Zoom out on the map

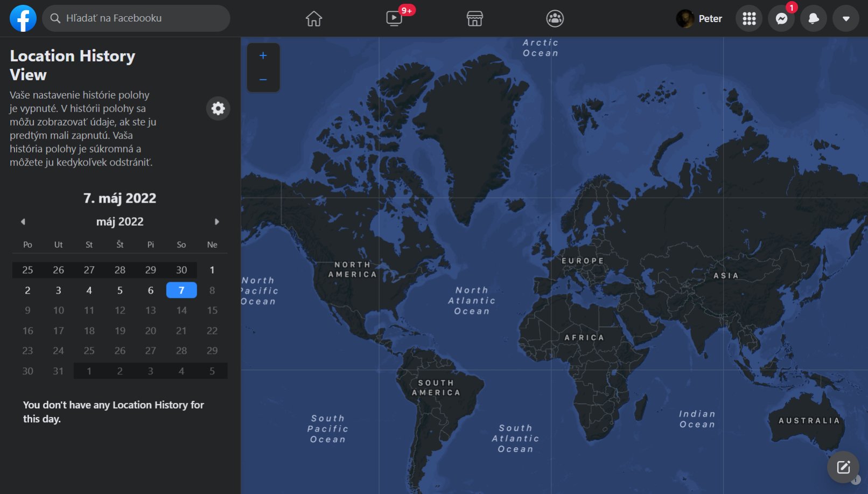pos(263,80)
